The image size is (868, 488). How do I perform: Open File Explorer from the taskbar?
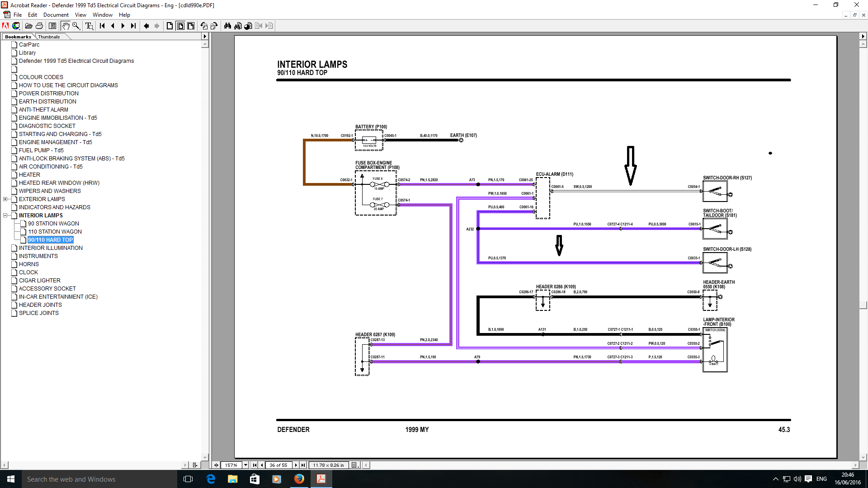(x=232, y=479)
